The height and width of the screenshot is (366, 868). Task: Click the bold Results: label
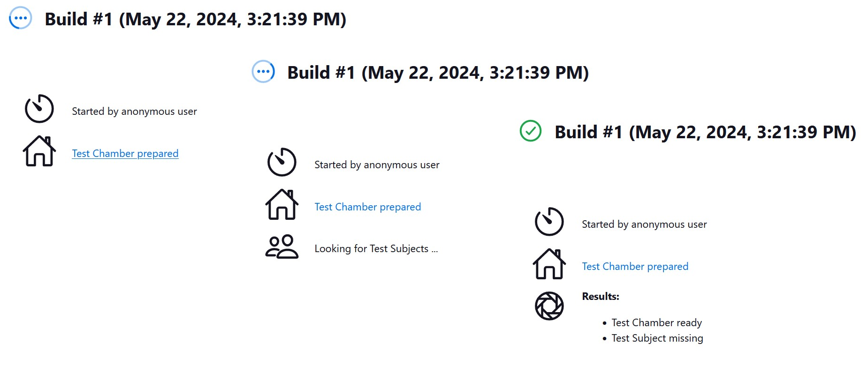point(600,297)
